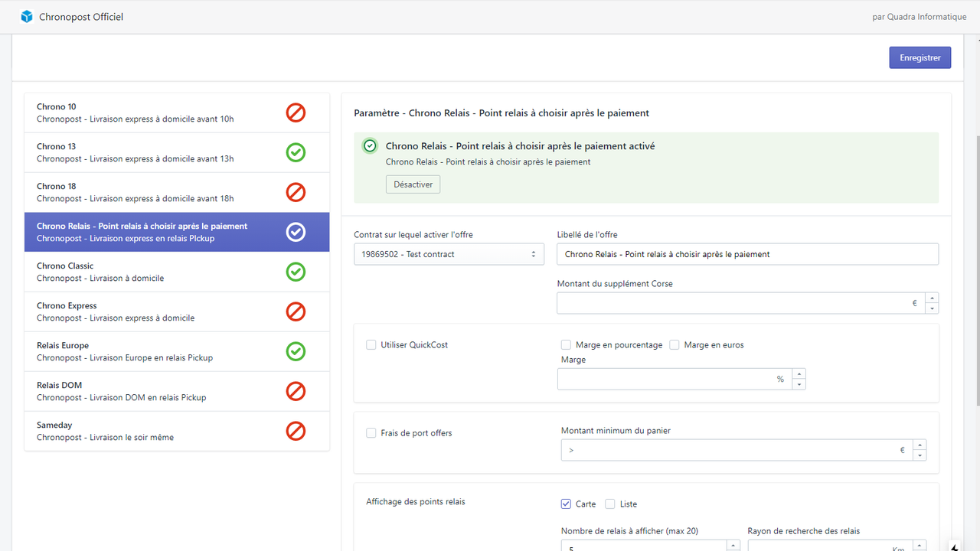Image resolution: width=980 pixels, height=551 pixels.
Task: Click the red disabled icon for Chrono Express
Action: 296,311
